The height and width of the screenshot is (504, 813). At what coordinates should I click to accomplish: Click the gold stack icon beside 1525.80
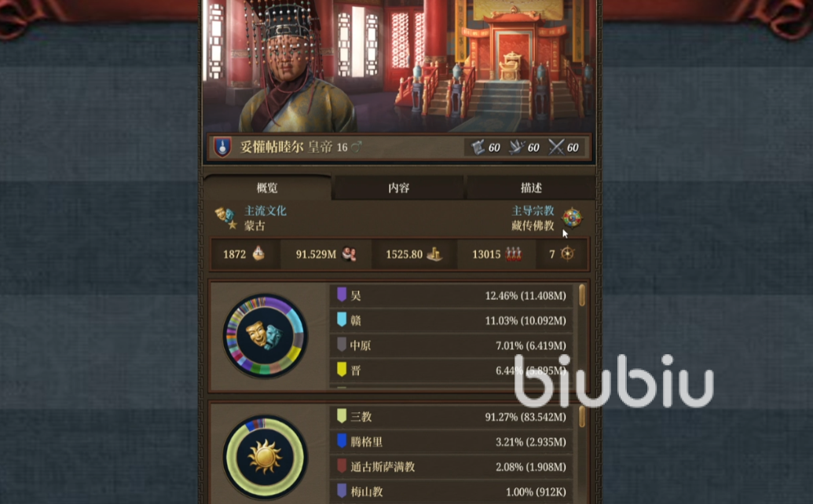pos(434,254)
